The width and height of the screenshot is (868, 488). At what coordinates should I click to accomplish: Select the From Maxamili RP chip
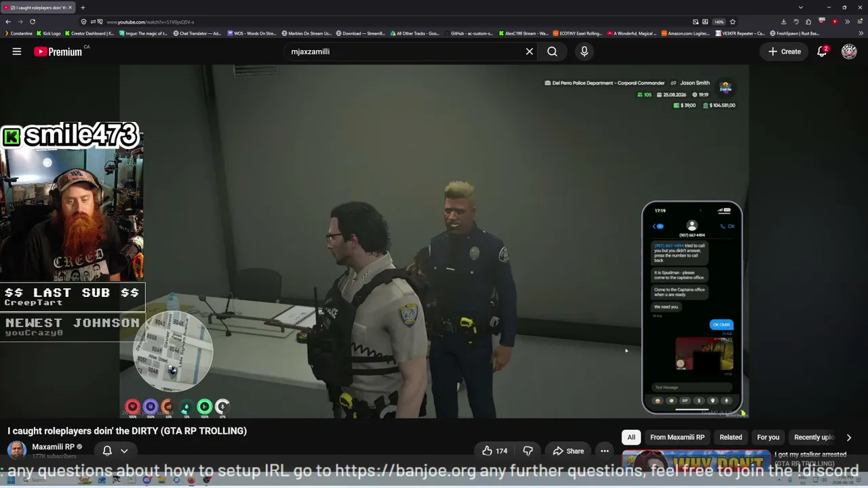[677, 437]
